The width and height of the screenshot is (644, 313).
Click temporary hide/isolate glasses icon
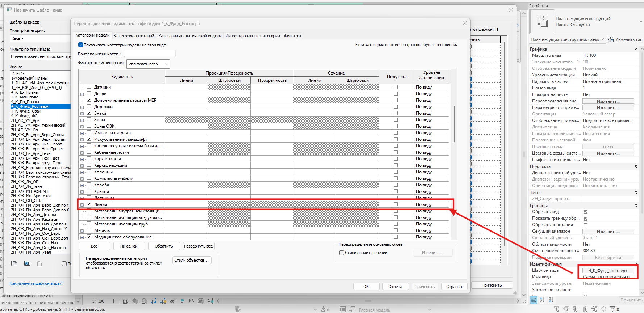[172, 301]
